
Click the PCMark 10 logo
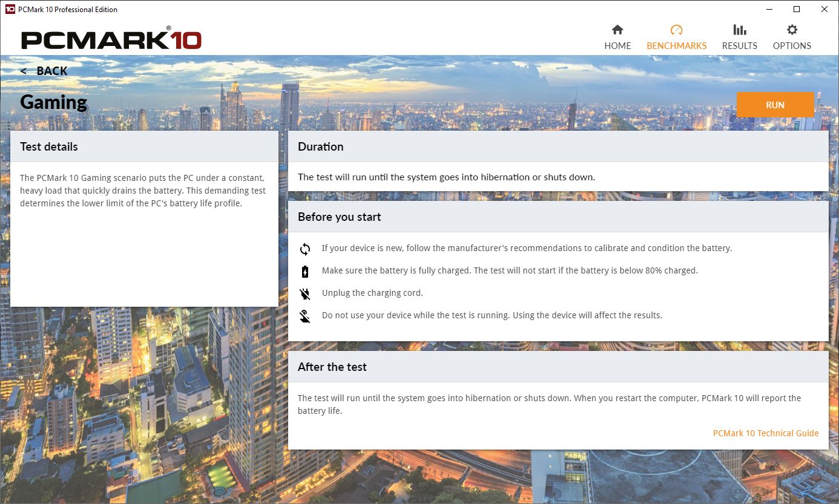click(x=111, y=39)
